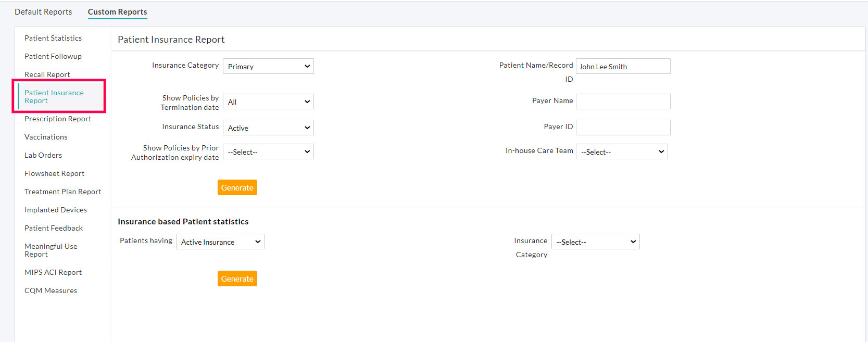Open the Insurance Status dropdown
Viewport: 868px width, 342px height.
268,128
